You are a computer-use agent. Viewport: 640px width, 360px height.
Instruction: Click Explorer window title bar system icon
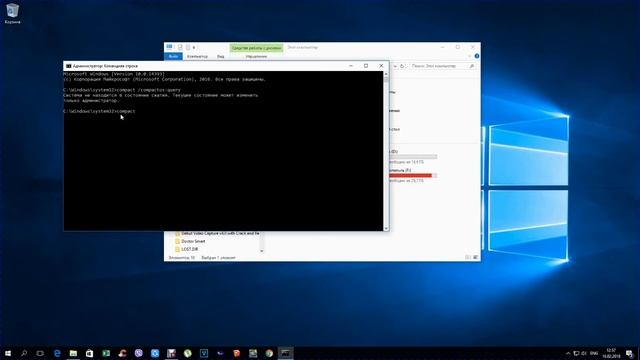click(x=169, y=47)
